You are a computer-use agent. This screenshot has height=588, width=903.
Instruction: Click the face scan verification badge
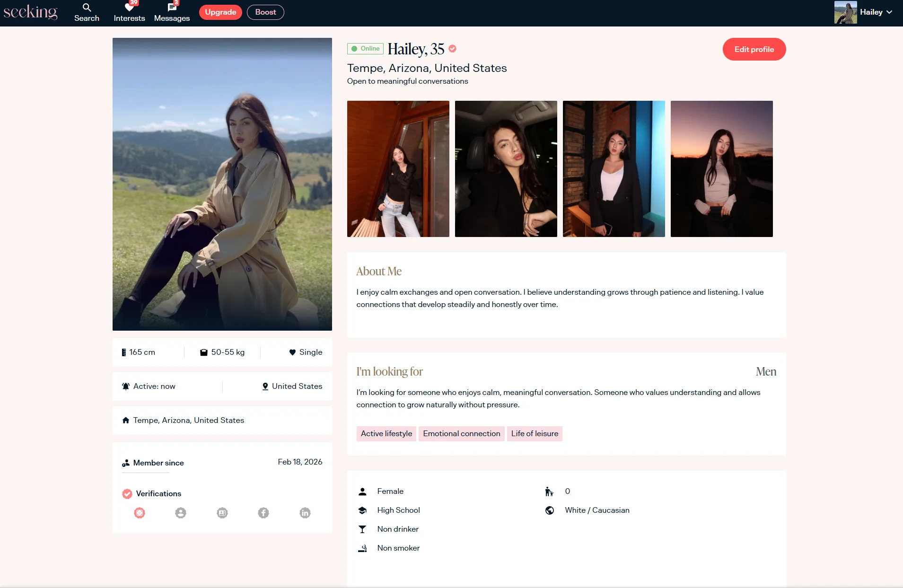[140, 513]
